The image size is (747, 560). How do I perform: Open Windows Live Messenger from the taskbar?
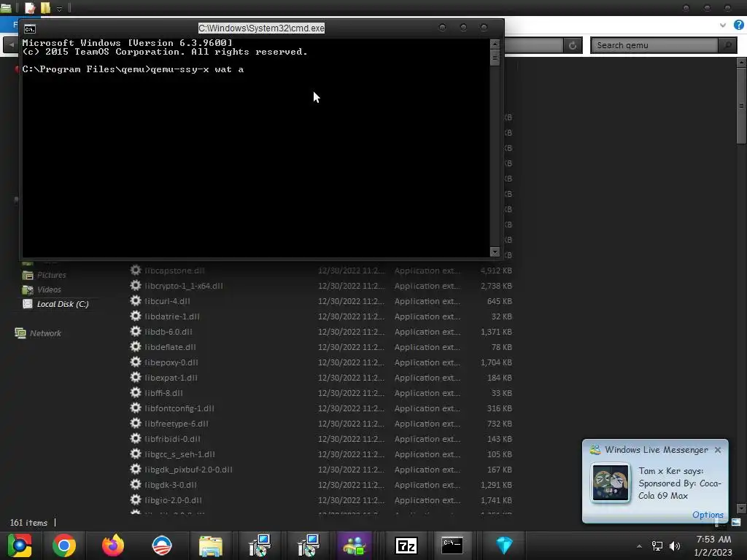click(x=355, y=545)
